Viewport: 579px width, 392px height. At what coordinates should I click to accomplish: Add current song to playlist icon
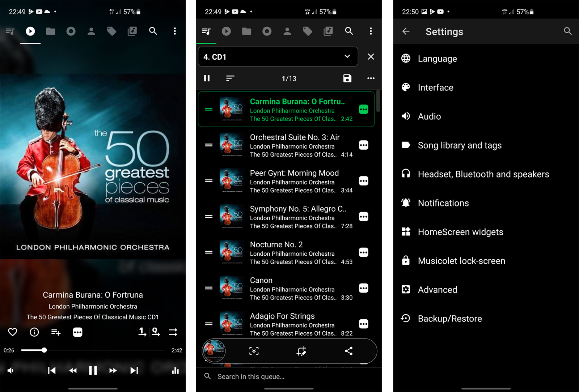click(x=56, y=332)
